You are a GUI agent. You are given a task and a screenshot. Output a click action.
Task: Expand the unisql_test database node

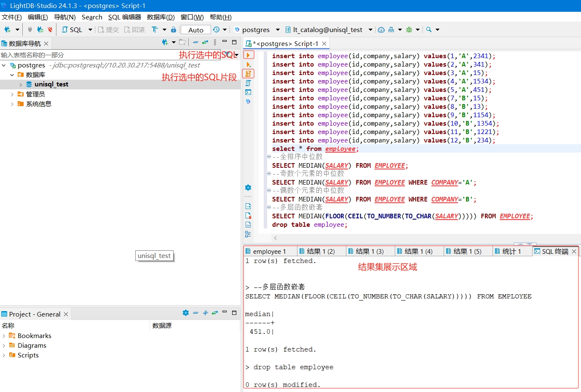pos(21,85)
